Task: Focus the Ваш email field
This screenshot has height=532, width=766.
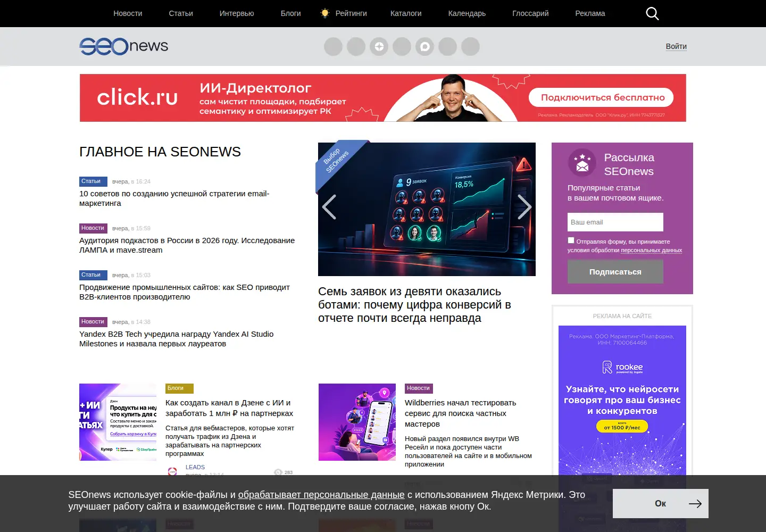Action: [x=615, y=222]
